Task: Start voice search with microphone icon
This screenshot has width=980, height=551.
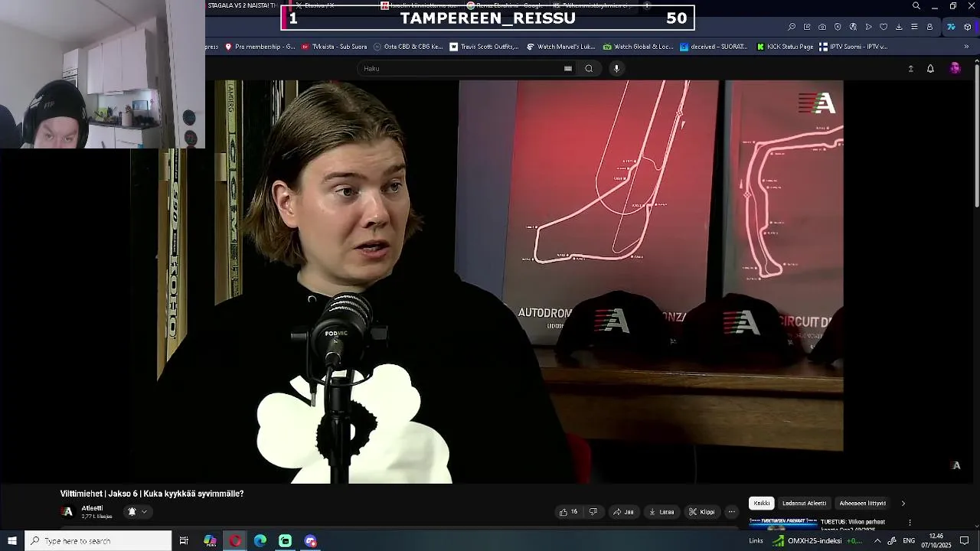Action: (x=616, y=69)
